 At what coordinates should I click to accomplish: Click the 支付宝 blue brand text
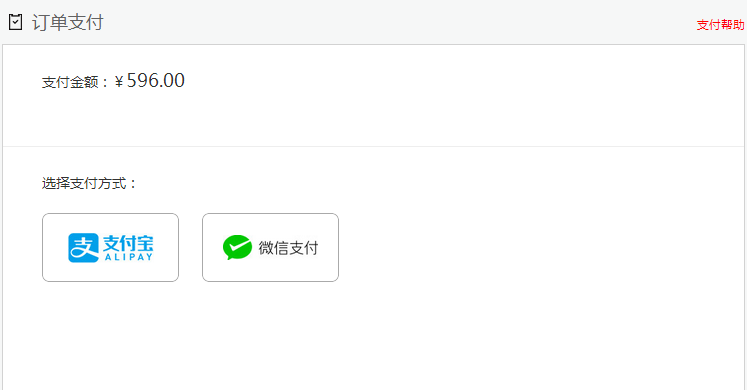pyautogui.click(x=128, y=243)
